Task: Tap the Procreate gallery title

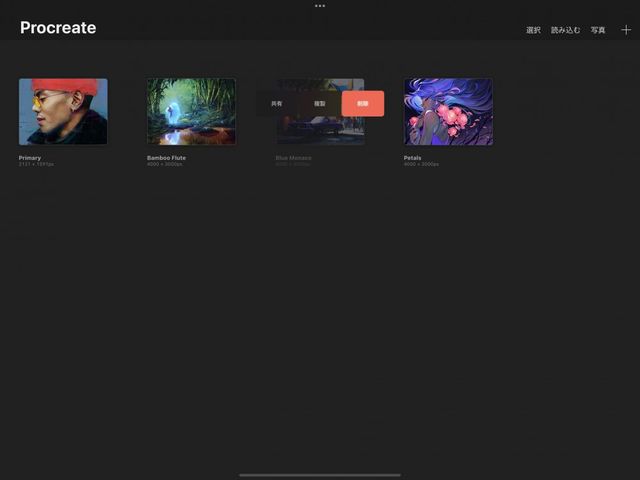Action: coord(58,28)
